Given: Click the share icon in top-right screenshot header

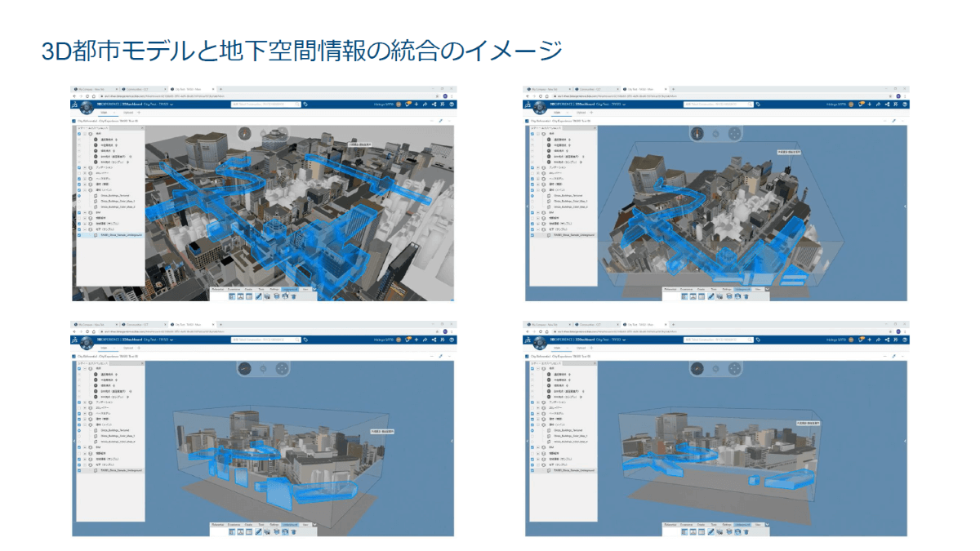Looking at the screenshot, I should (889, 104).
